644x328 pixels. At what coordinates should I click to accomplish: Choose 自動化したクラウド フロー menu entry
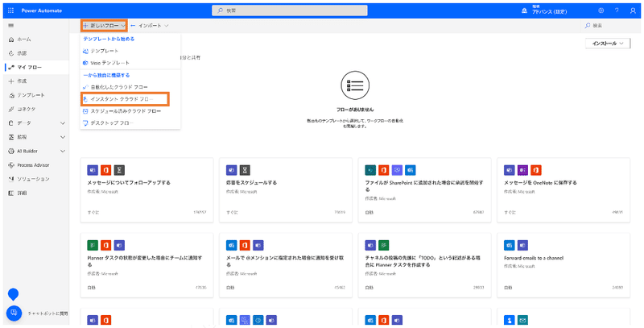[x=130, y=87]
